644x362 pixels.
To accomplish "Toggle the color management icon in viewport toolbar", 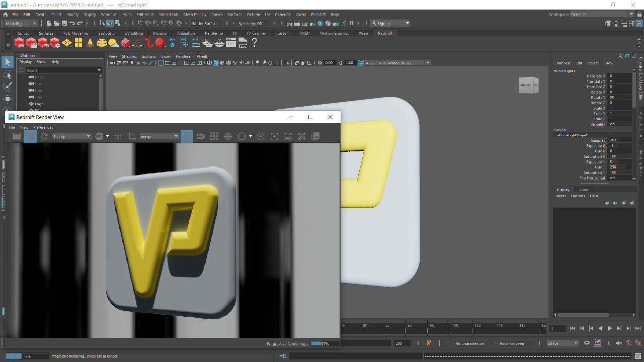I will [361, 63].
